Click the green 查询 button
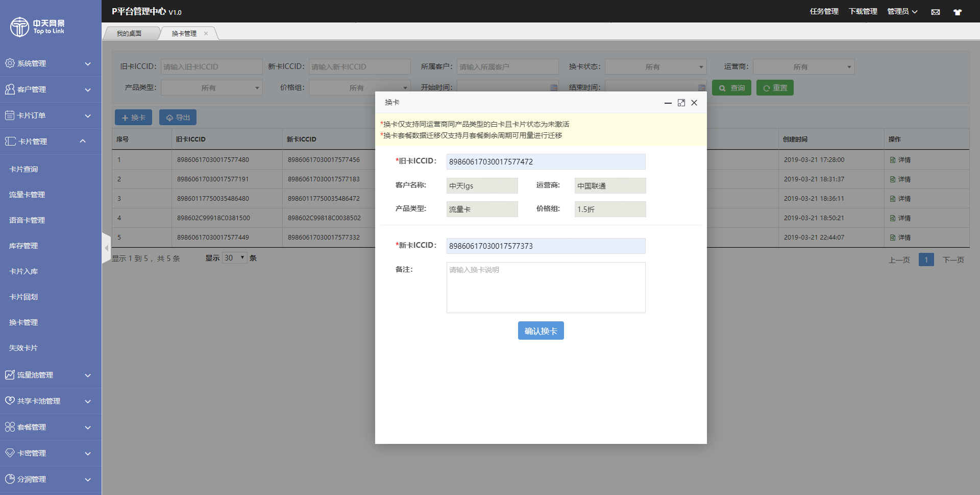This screenshot has height=495, width=980. 731,88
